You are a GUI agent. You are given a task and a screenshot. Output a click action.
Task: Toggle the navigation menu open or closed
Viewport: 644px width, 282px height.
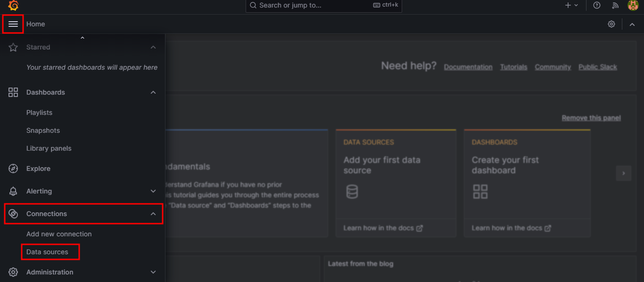[13, 24]
